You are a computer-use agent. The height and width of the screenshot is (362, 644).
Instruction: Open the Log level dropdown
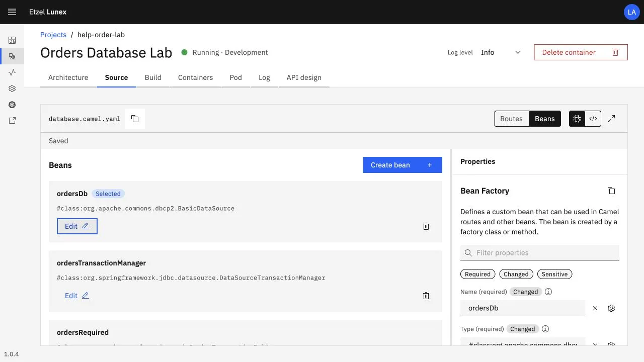501,52
